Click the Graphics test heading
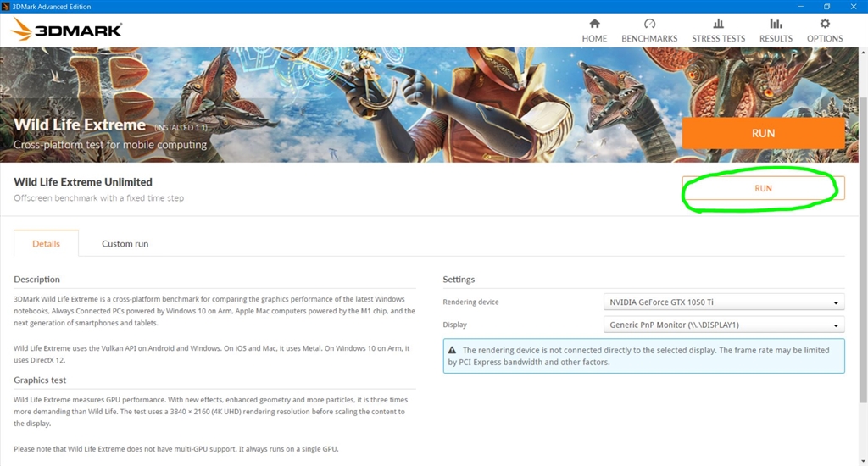Viewport: 868px width, 466px height. [40, 380]
